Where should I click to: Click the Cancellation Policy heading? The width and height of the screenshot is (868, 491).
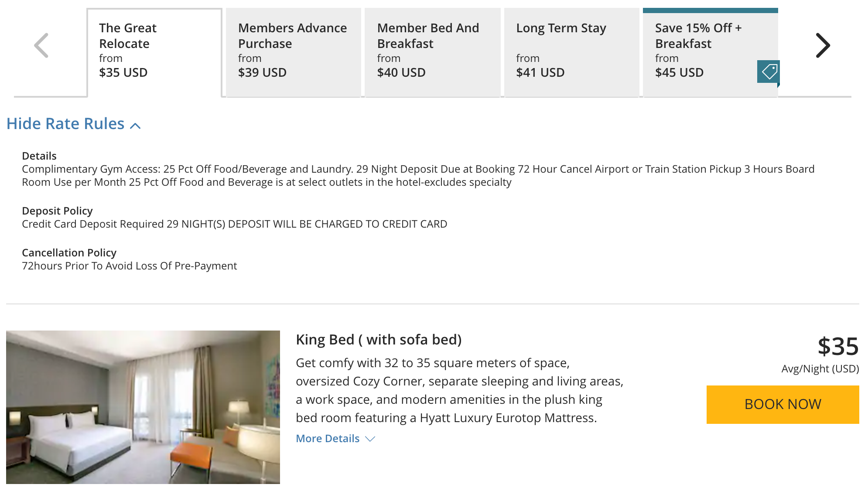(x=69, y=253)
